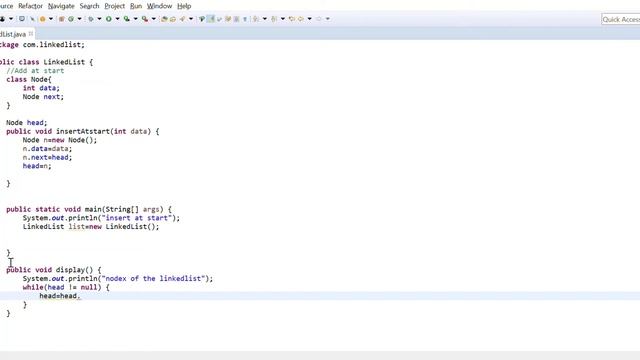
Task: Click the Last Edit Location icon
Action: click(291, 19)
